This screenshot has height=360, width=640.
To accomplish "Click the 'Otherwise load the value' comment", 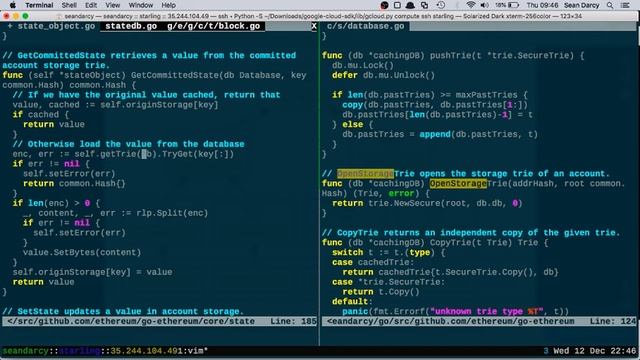I will [x=128, y=144].
